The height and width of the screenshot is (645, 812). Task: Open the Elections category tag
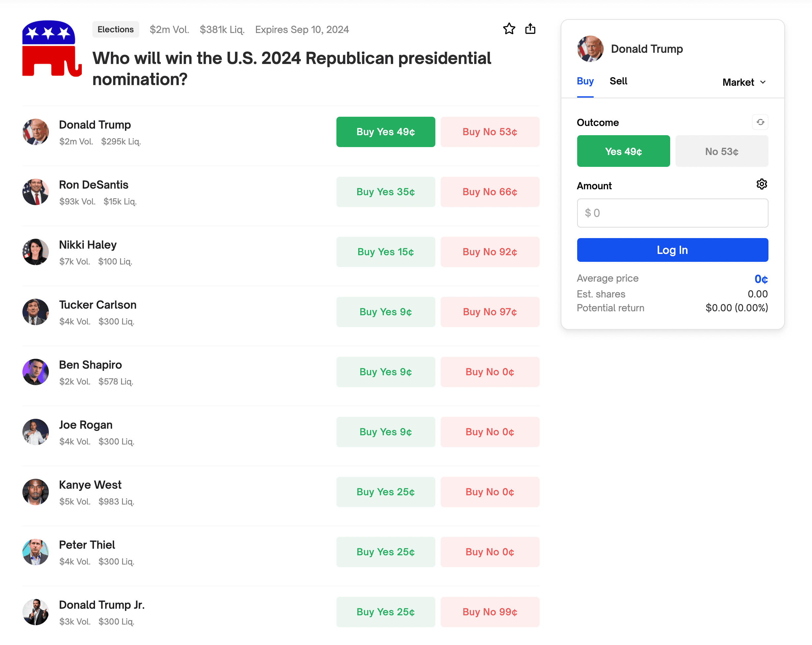pos(115,29)
